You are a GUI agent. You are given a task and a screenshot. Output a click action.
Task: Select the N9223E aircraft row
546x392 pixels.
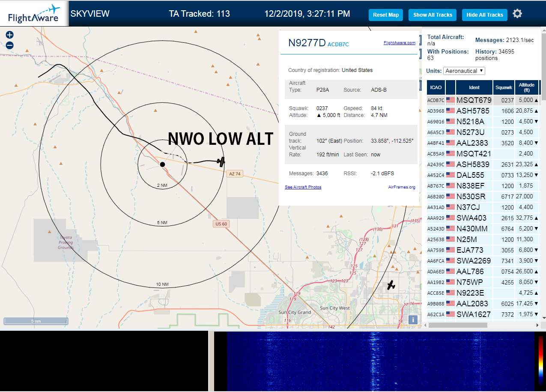click(483, 293)
